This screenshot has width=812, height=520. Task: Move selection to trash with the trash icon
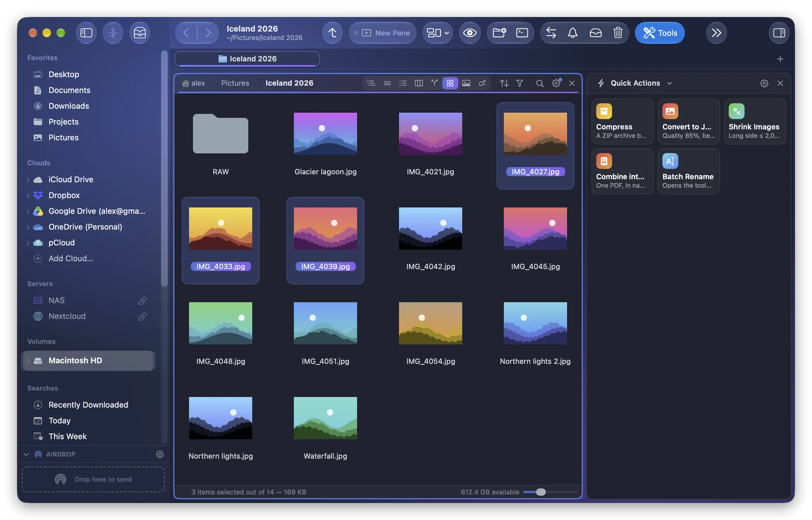[618, 33]
